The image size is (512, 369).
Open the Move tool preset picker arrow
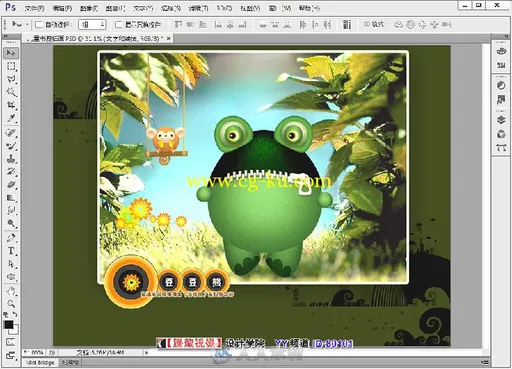(x=27, y=24)
